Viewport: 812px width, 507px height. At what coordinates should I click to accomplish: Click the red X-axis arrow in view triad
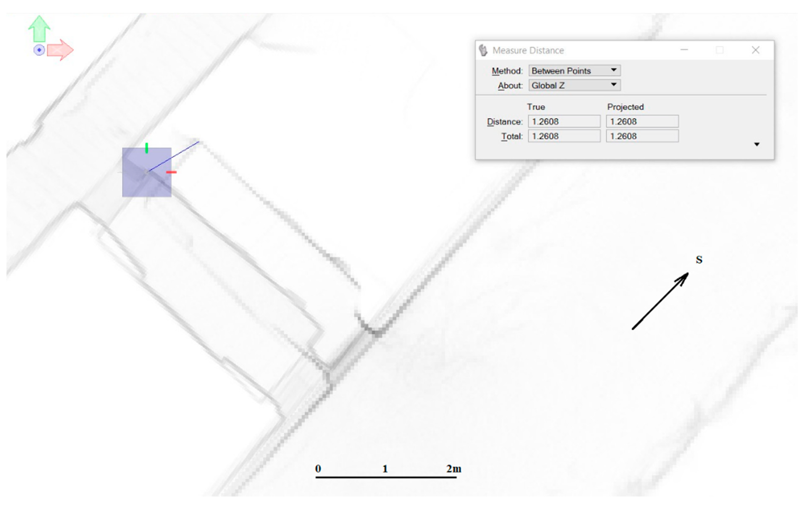tap(60, 50)
